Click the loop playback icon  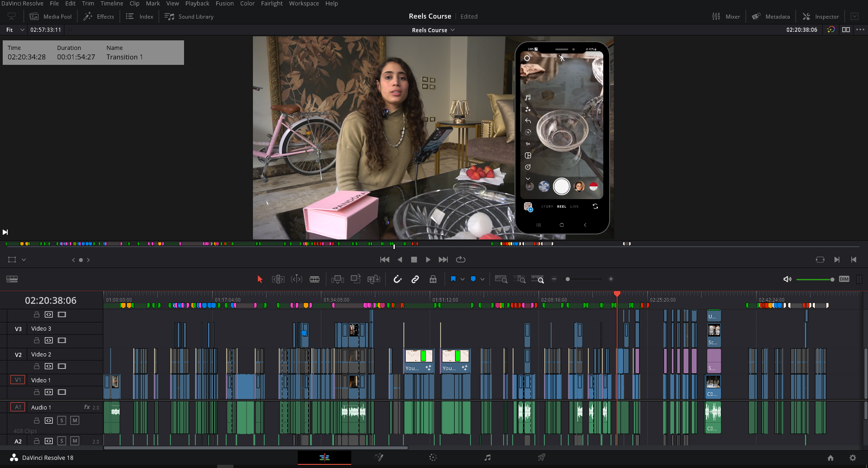tap(461, 259)
